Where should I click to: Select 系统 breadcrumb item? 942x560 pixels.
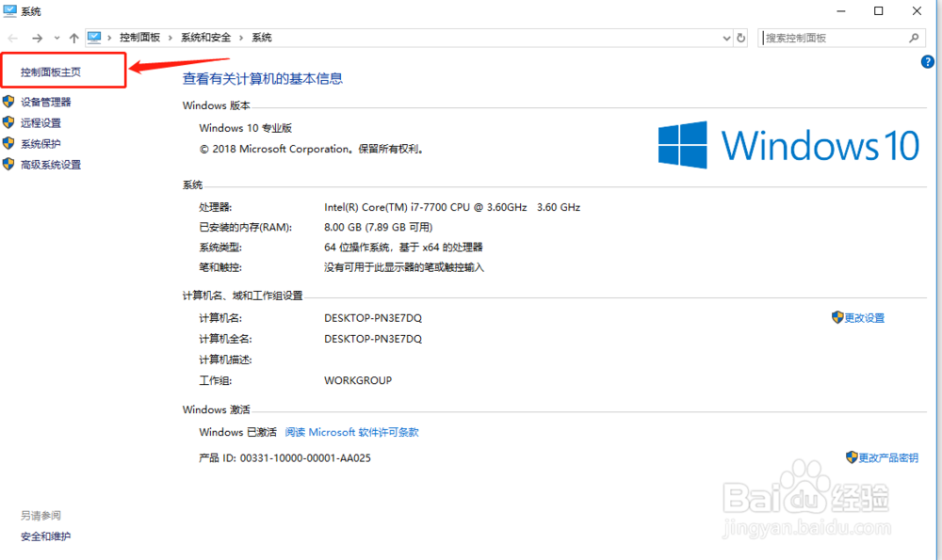coord(261,38)
